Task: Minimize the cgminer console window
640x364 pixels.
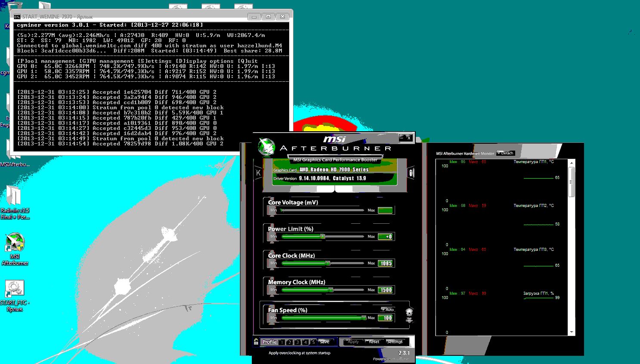Action: click(254, 17)
